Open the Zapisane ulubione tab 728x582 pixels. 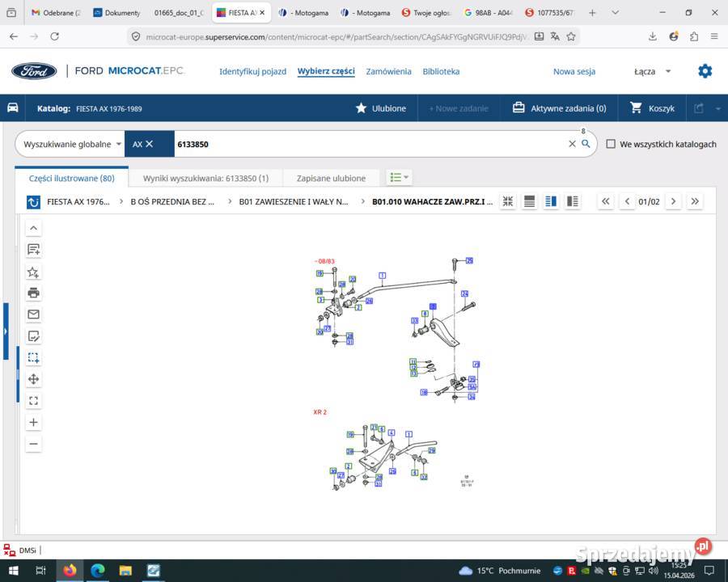coord(331,178)
